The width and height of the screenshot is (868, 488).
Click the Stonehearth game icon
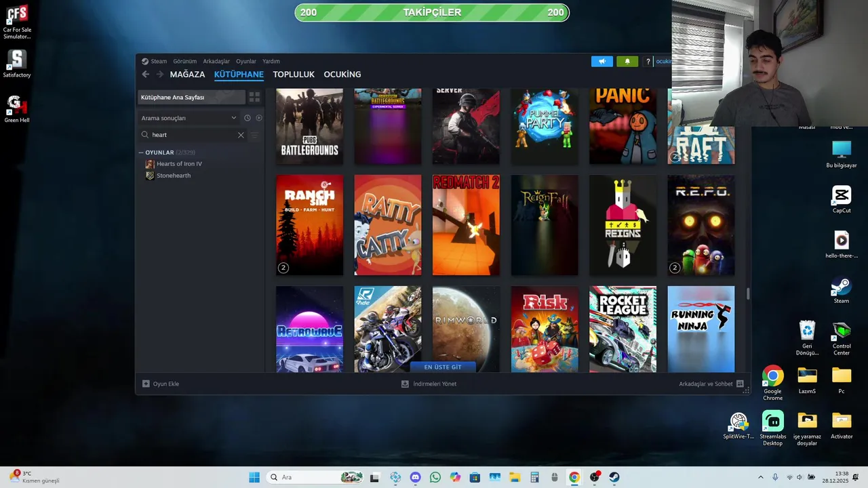click(x=150, y=176)
